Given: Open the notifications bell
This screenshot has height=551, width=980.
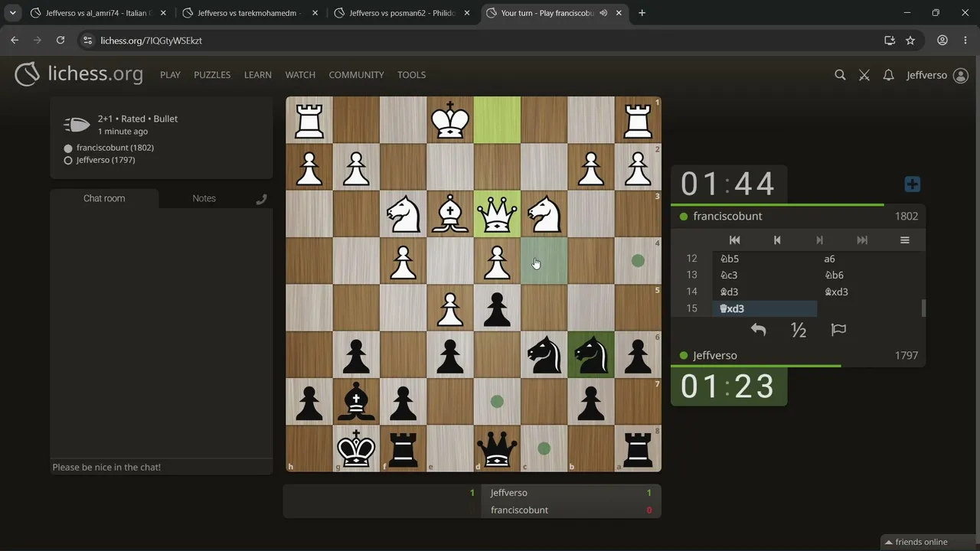Looking at the screenshot, I should (x=888, y=75).
